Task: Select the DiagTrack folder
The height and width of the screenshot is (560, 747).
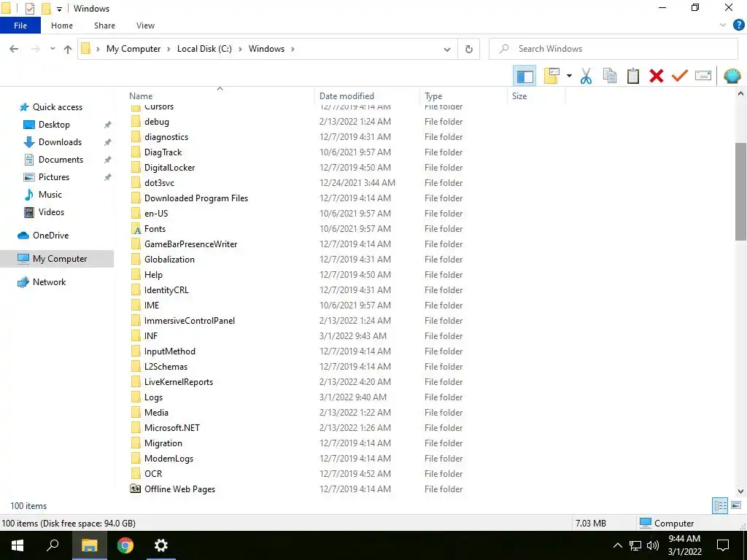Action: (163, 152)
